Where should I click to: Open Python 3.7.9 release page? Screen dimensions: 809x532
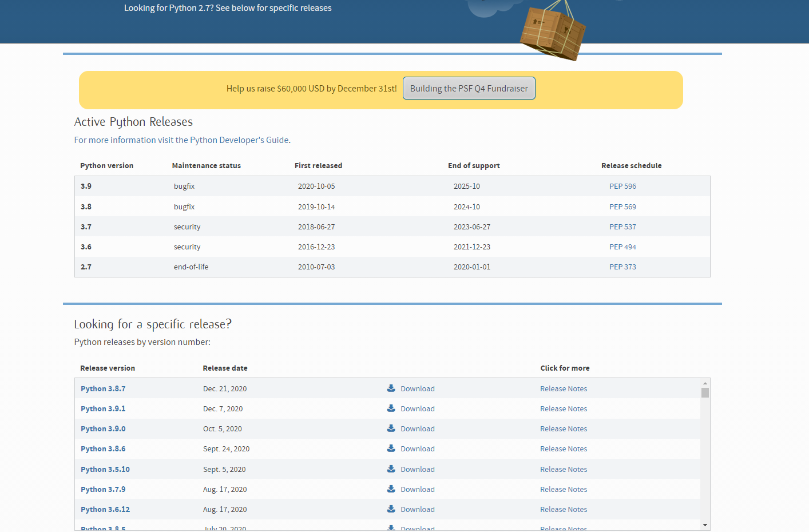103,490
